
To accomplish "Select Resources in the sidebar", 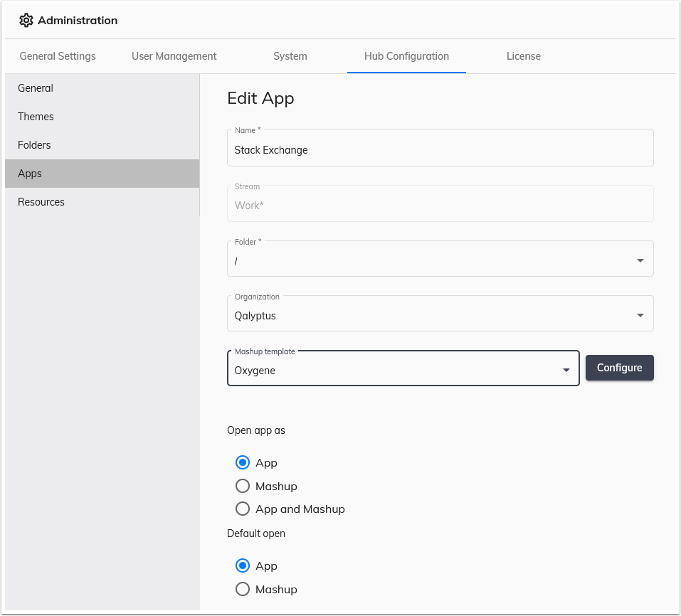I will click(x=41, y=201).
